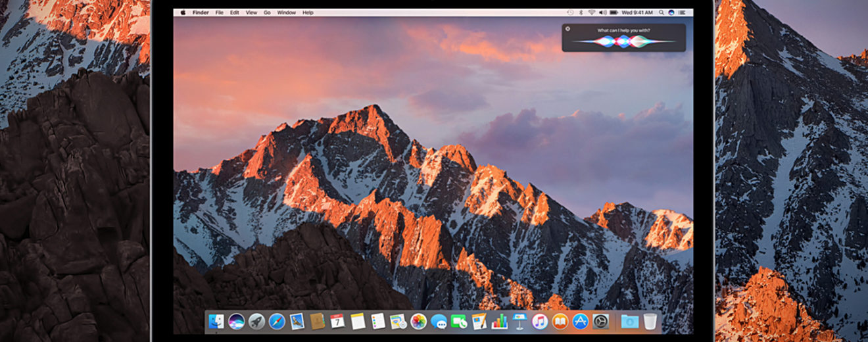Expand the volume menu bar control
The height and width of the screenshot is (342, 868).
pyautogui.click(x=602, y=12)
